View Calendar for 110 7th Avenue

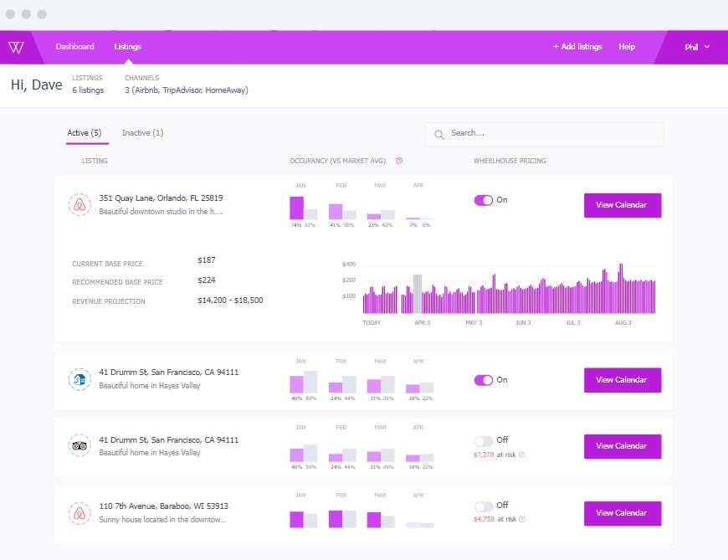click(622, 513)
